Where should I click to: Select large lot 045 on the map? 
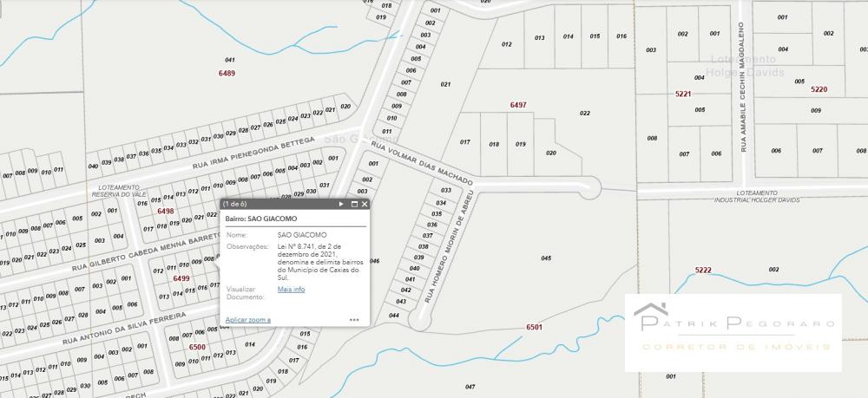546,258
